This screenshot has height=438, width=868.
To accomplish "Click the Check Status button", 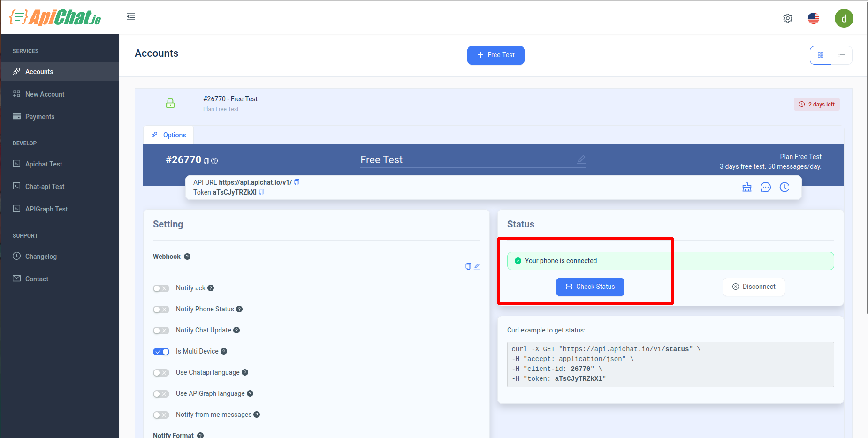I will [590, 287].
